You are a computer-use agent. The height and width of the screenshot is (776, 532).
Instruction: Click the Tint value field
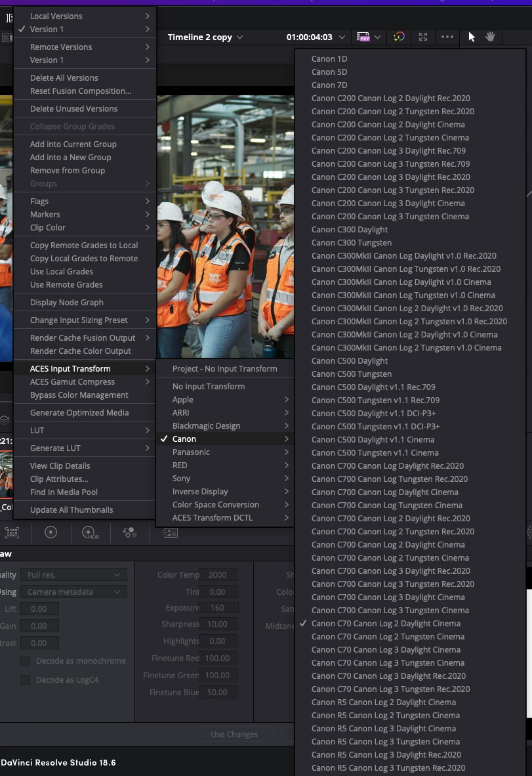[218, 592]
